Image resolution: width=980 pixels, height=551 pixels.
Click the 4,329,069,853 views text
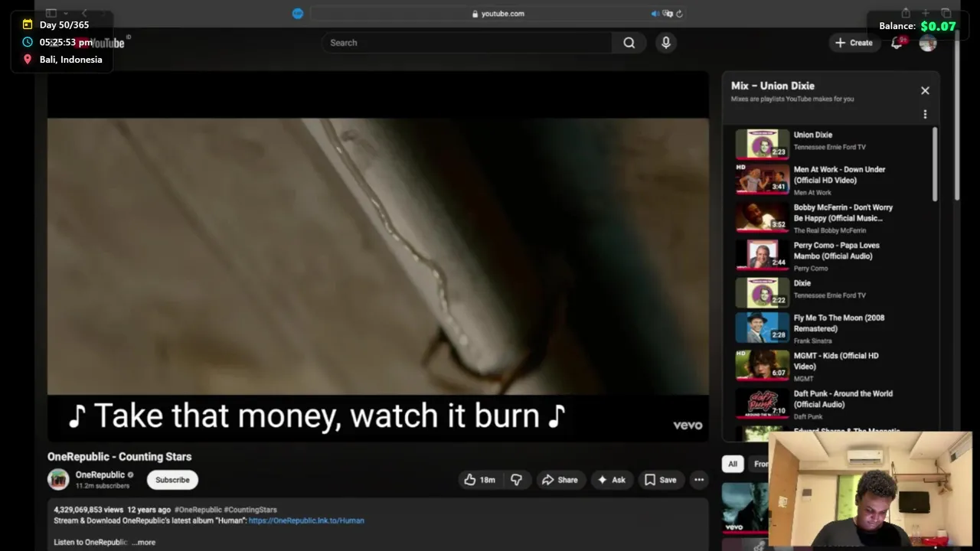(x=89, y=510)
